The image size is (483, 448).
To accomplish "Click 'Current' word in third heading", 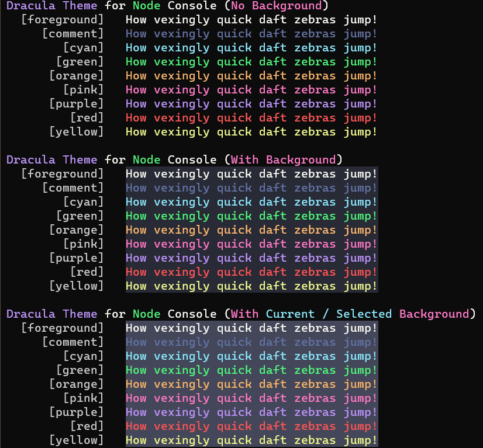I will tap(290, 314).
